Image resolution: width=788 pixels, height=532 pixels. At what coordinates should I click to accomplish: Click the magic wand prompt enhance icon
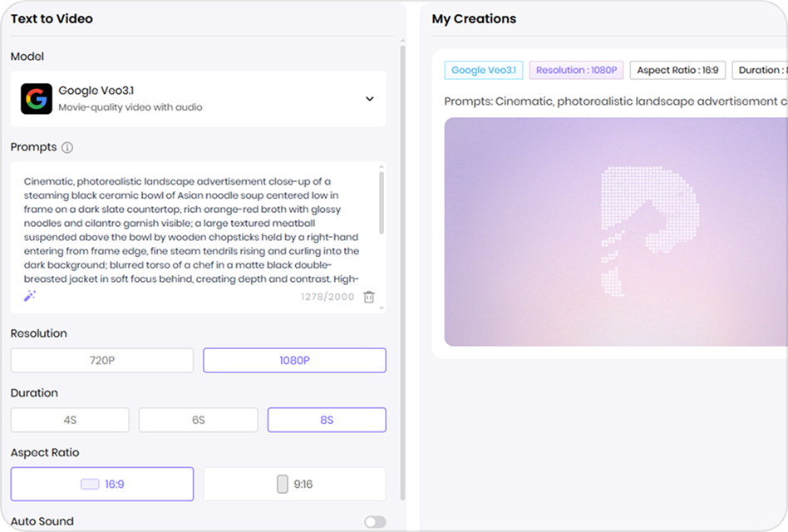click(30, 296)
